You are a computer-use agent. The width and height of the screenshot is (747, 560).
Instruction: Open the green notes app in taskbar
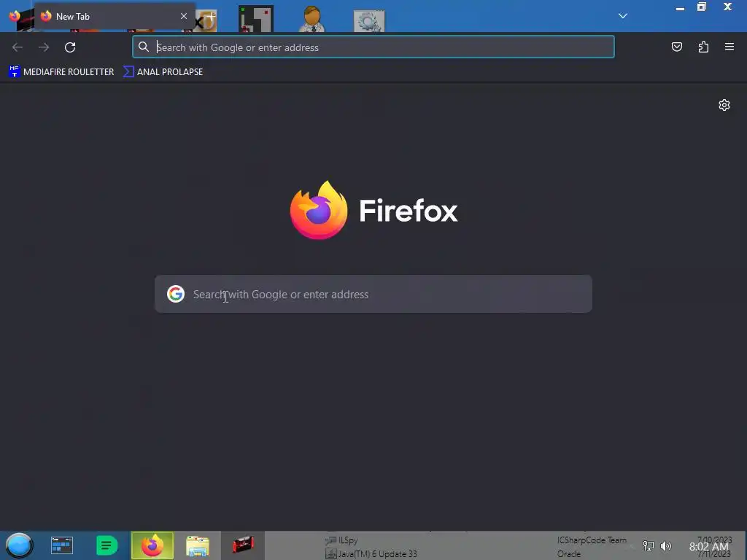pos(107,545)
